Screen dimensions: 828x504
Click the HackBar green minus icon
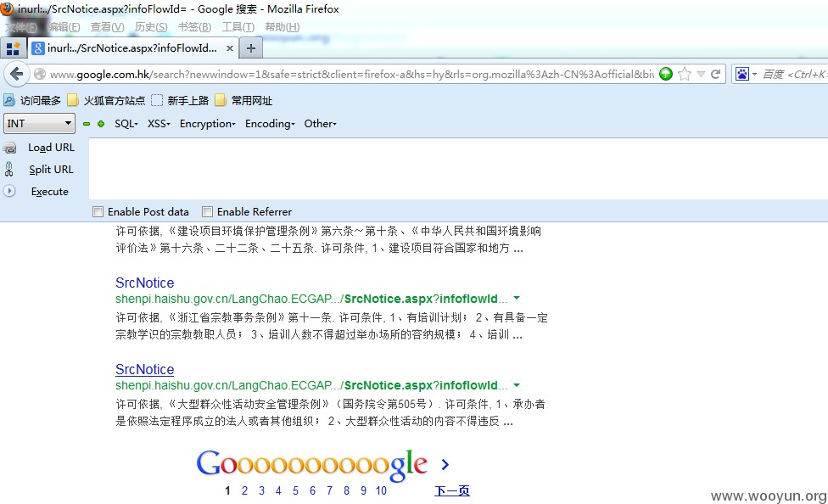pyautogui.click(x=87, y=124)
